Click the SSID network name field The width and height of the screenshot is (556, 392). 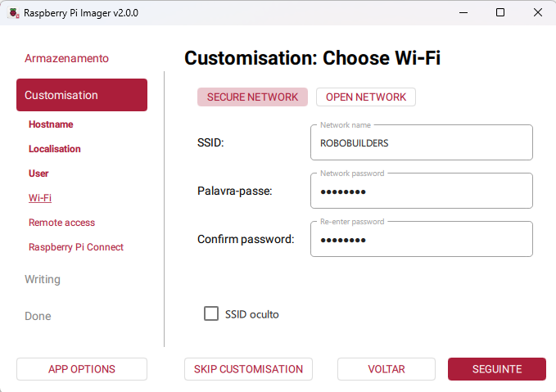[422, 142]
